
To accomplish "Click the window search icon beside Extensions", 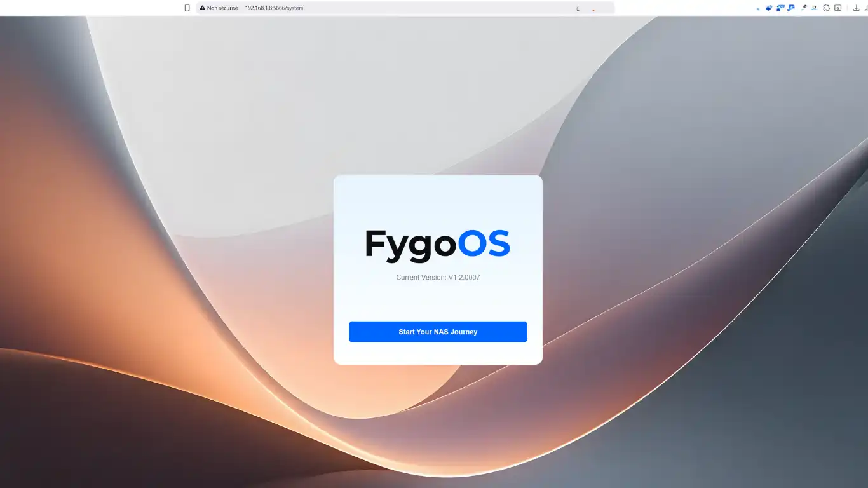I will (x=838, y=8).
